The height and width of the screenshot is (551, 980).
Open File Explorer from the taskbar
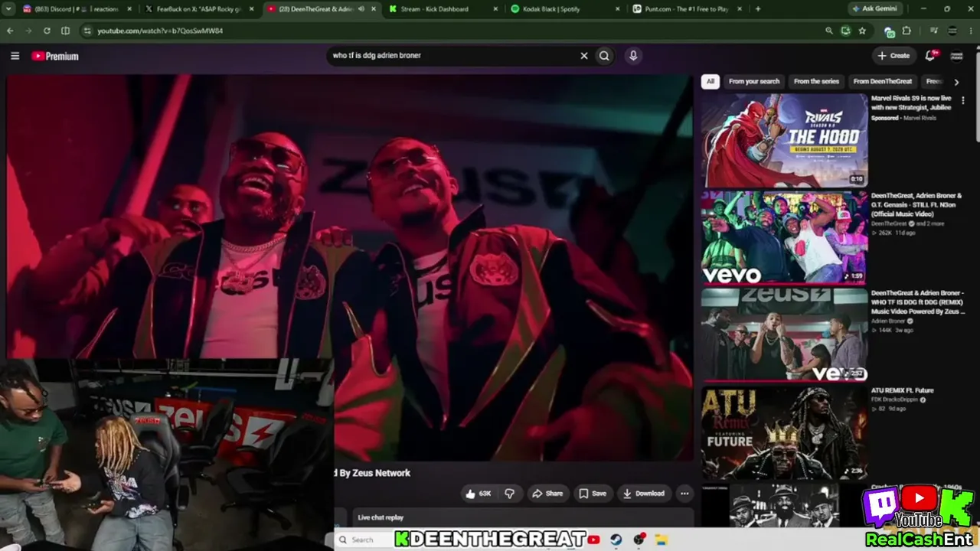pyautogui.click(x=661, y=540)
